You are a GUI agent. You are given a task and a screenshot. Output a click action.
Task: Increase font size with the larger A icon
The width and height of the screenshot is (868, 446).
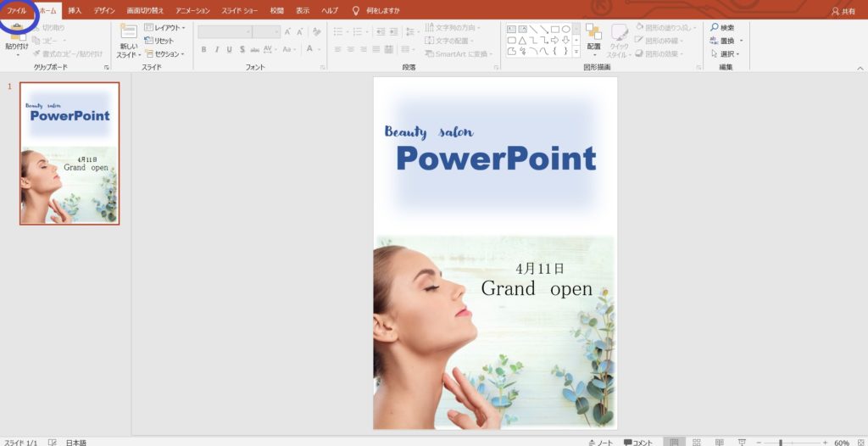[x=288, y=31]
